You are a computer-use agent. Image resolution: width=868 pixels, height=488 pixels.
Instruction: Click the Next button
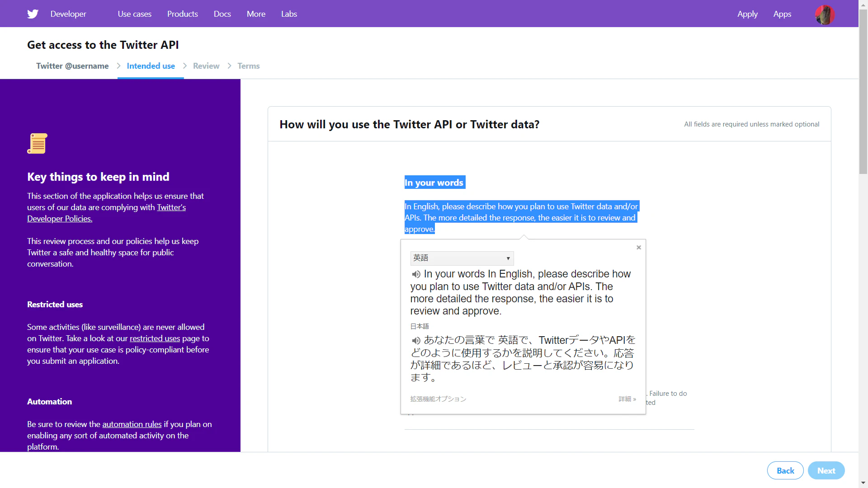[x=826, y=470]
